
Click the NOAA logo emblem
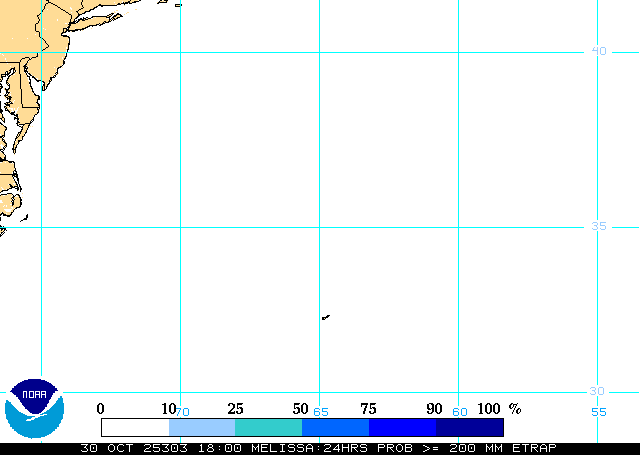[34, 408]
